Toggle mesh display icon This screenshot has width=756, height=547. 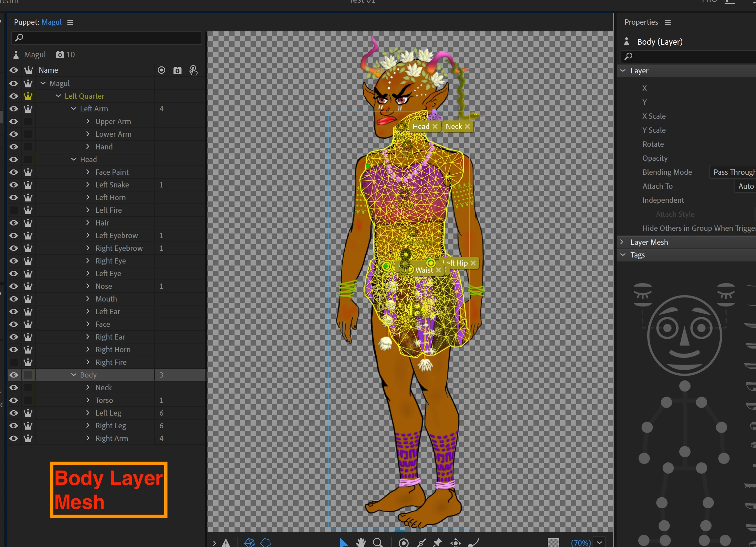point(249,543)
